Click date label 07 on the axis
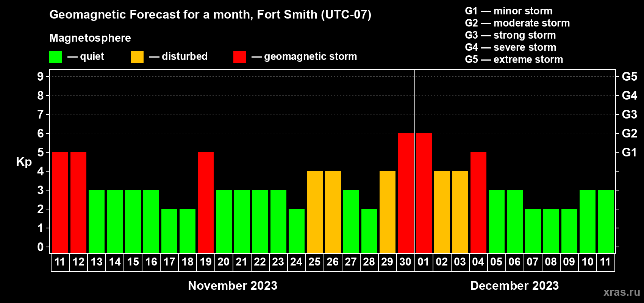Image resolution: width=644 pixels, height=303 pixels. coord(533,262)
